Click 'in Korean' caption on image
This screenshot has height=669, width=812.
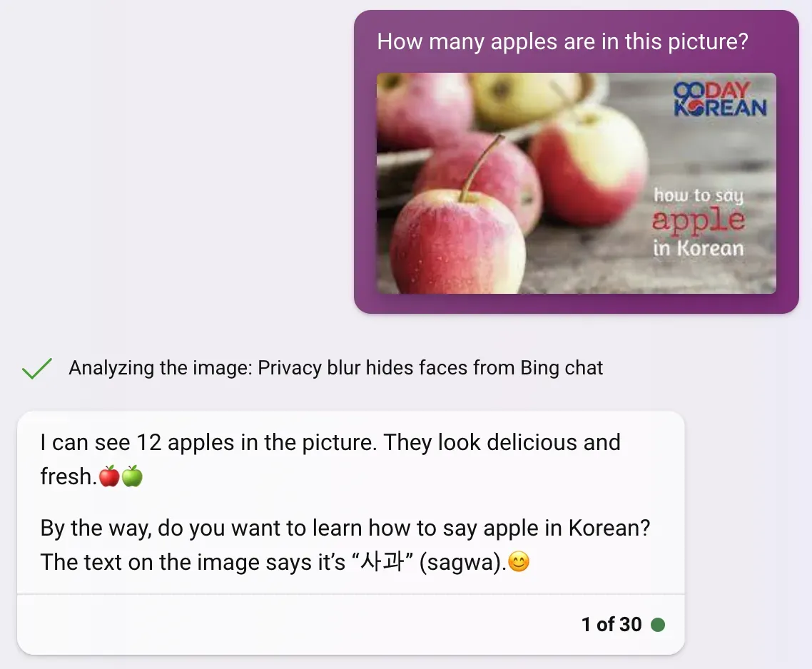[698, 248]
